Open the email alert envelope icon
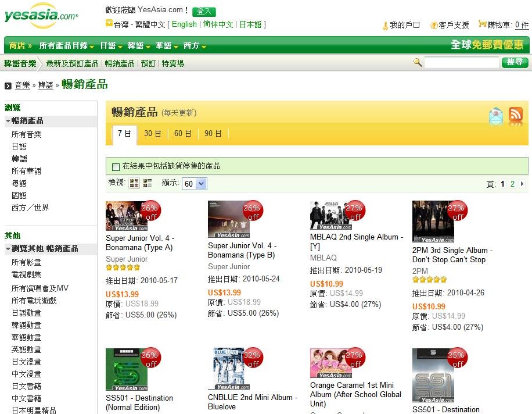Image resolution: width=532 pixels, height=414 pixels. tap(495, 116)
